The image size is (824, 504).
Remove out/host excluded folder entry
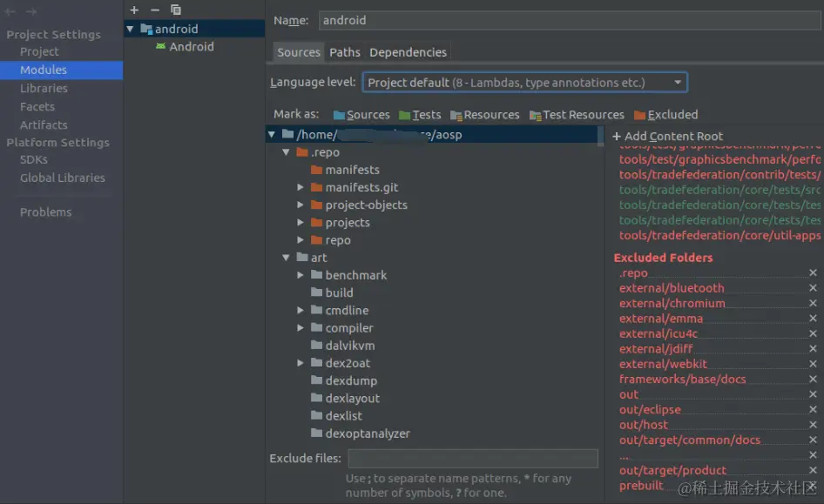point(813,425)
